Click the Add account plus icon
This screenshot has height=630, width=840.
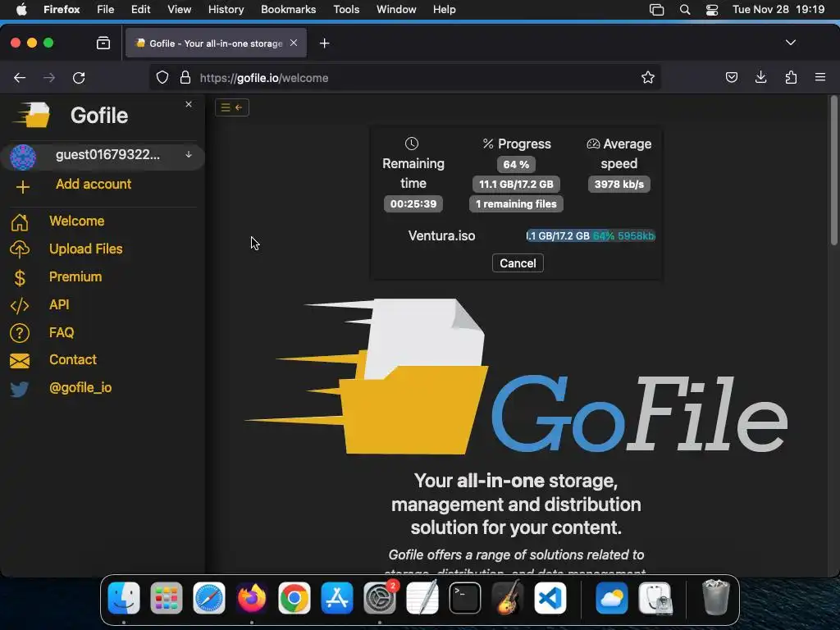22,187
